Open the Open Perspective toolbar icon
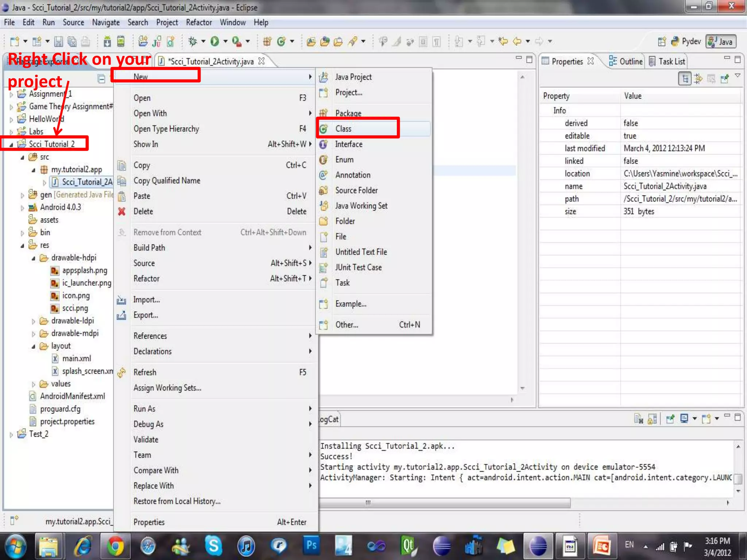 [x=662, y=42]
